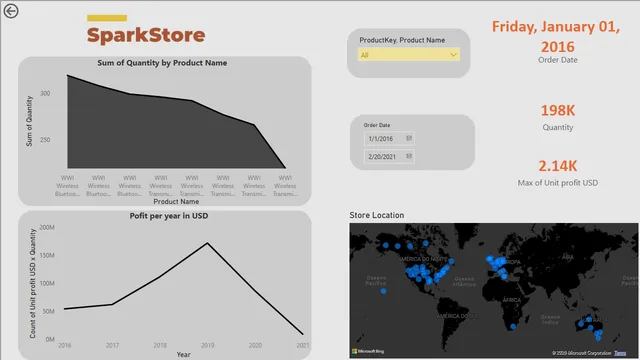Click the Product Name axis title

pos(176,202)
